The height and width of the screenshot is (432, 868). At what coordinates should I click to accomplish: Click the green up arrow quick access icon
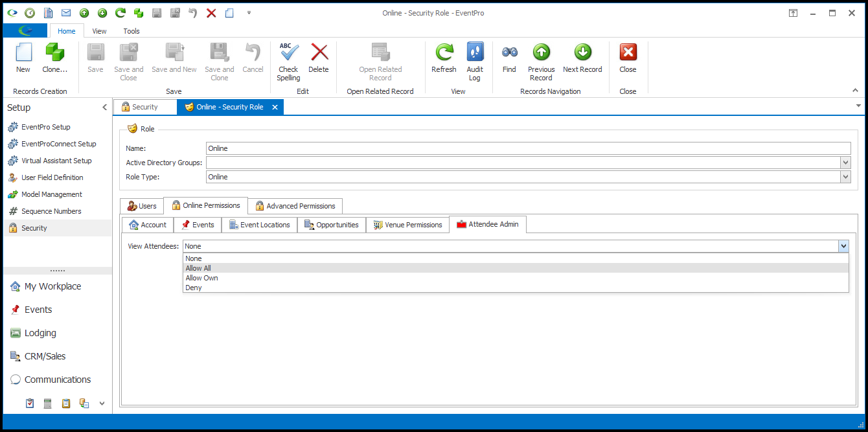[84, 13]
